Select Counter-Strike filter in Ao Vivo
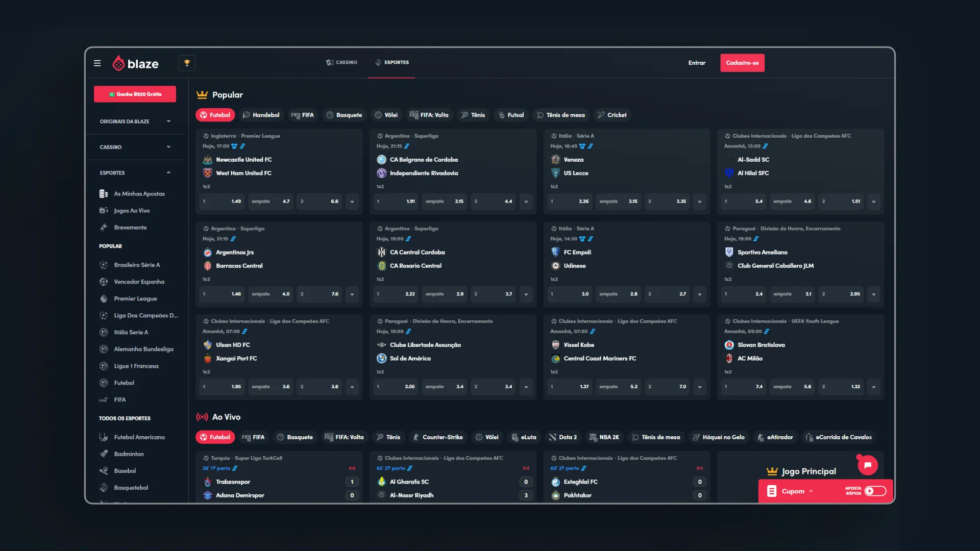The width and height of the screenshot is (980, 551). click(438, 437)
